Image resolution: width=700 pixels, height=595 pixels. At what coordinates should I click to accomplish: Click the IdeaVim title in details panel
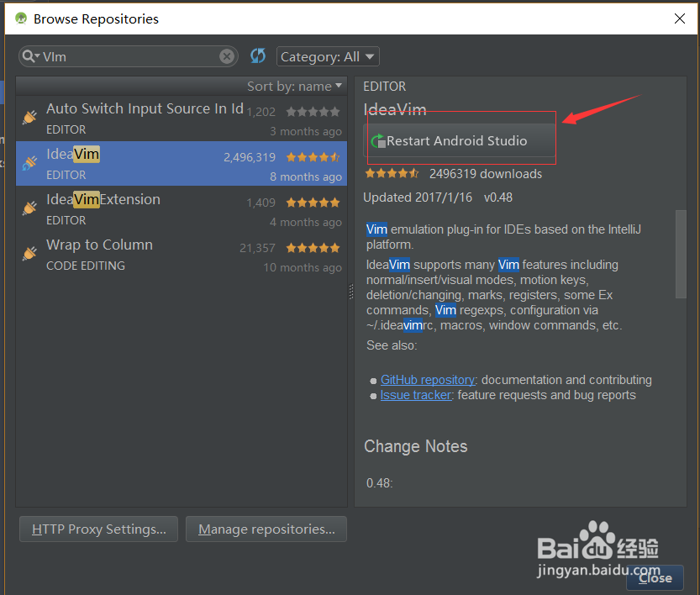pos(395,110)
